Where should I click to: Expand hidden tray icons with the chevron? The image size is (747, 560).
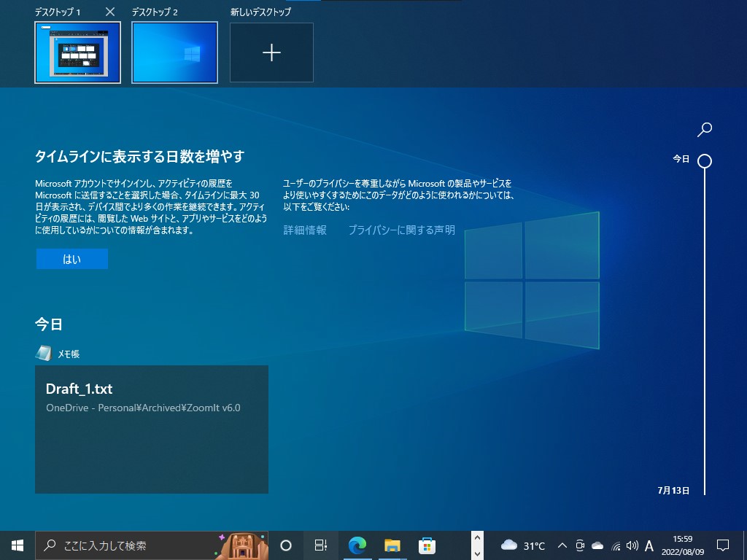click(562, 545)
